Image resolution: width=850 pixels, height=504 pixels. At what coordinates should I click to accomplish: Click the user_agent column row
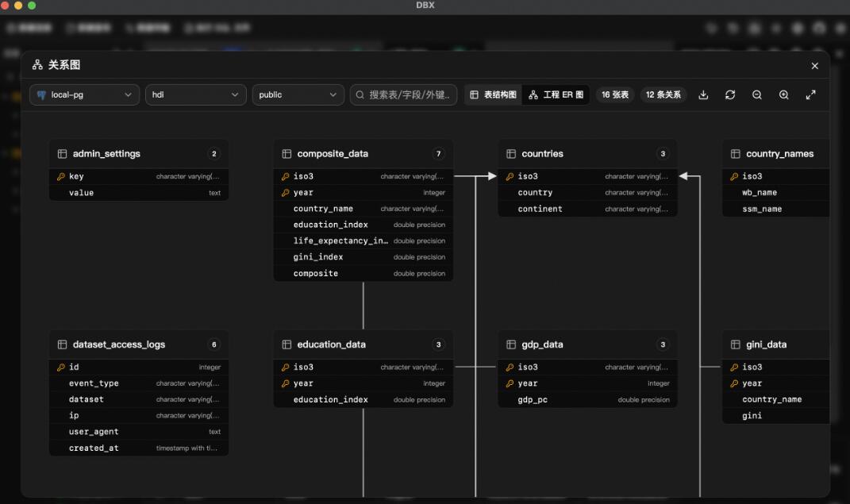click(x=139, y=432)
